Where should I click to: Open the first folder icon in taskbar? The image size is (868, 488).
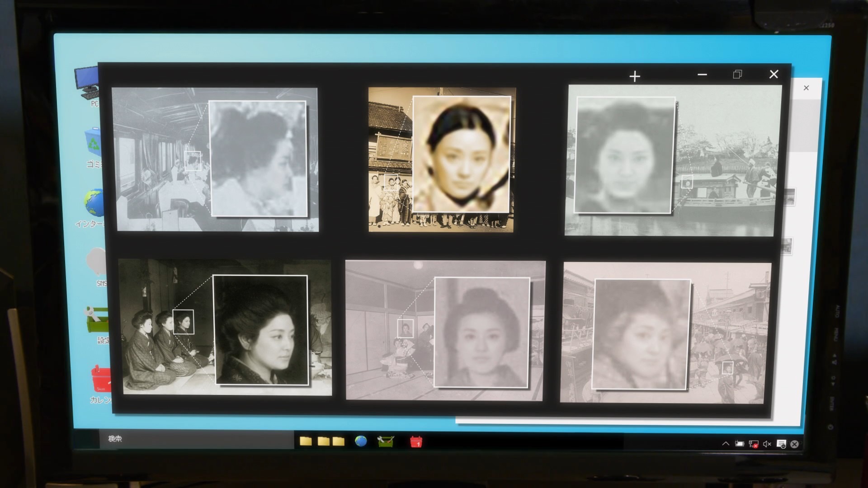[x=306, y=441]
